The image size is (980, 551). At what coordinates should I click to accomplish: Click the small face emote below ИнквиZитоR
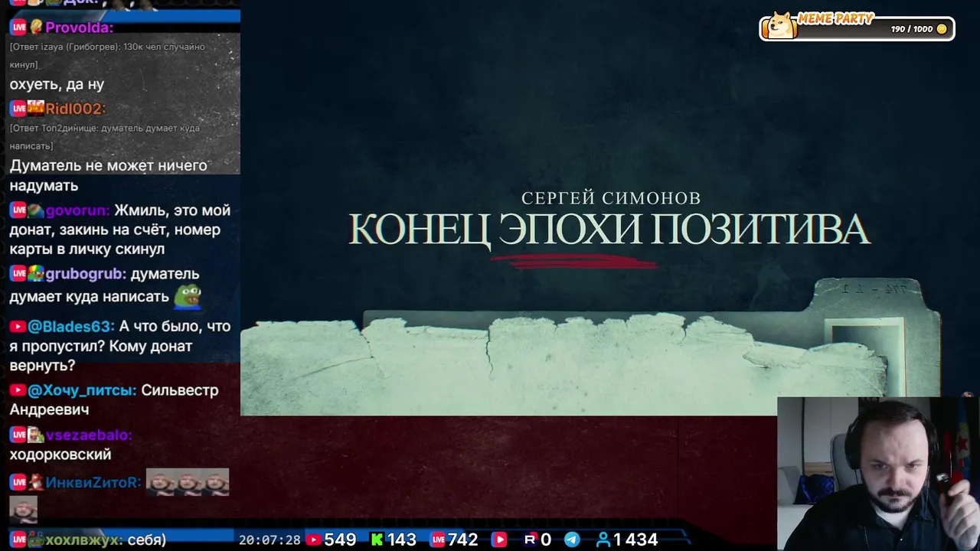[x=23, y=510]
